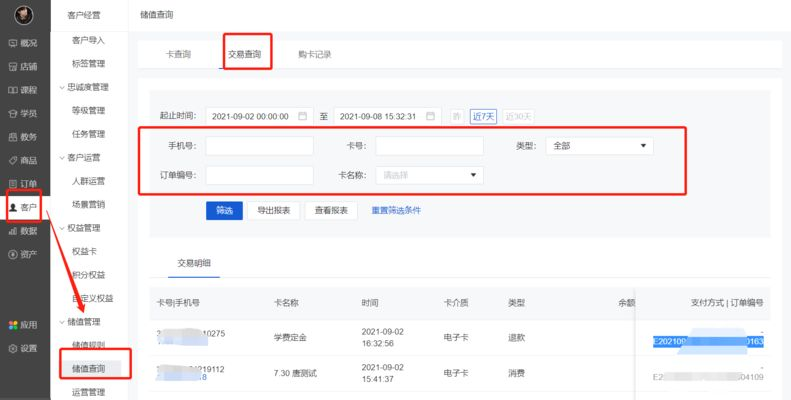Open 订单 orders section in sidebar

click(23, 184)
